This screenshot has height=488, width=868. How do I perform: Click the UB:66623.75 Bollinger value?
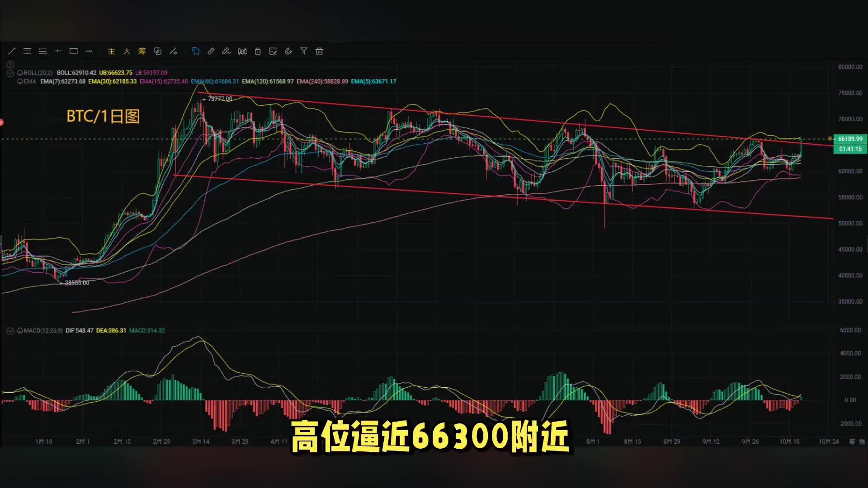tap(116, 73)
